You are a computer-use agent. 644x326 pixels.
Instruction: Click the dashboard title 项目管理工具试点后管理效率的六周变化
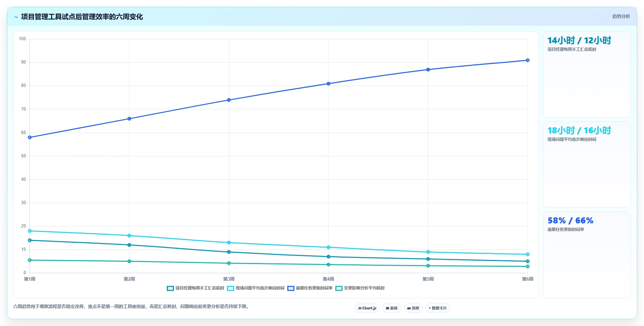coord(82,17)
